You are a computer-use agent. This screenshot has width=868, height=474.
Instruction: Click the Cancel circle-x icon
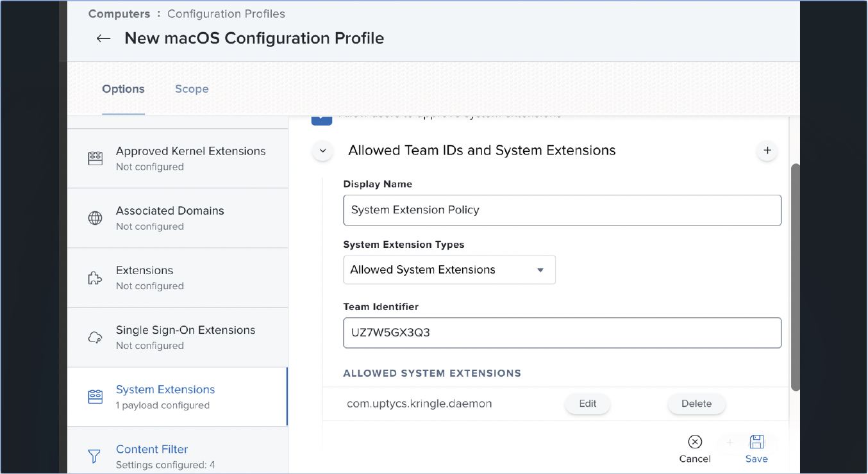(x=695, y=442)
